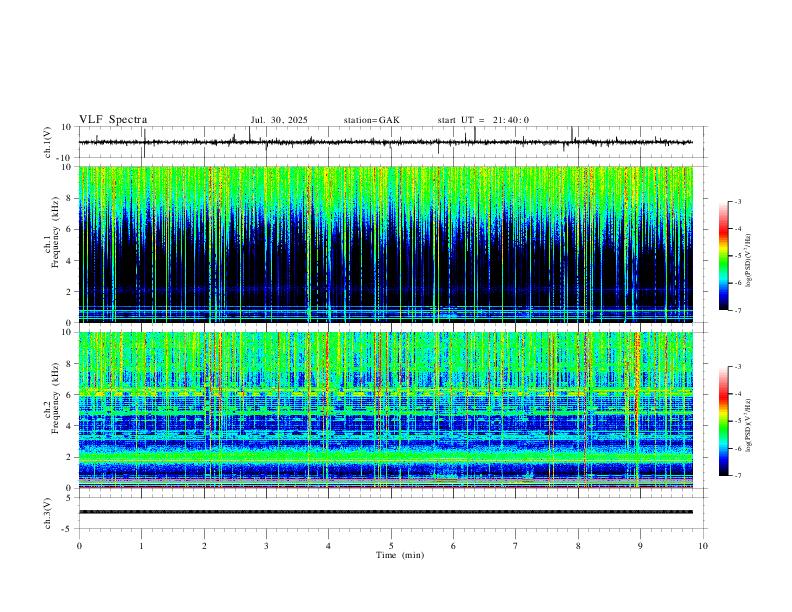Click the 'ch.1(V)' axis label

(48, 142)
